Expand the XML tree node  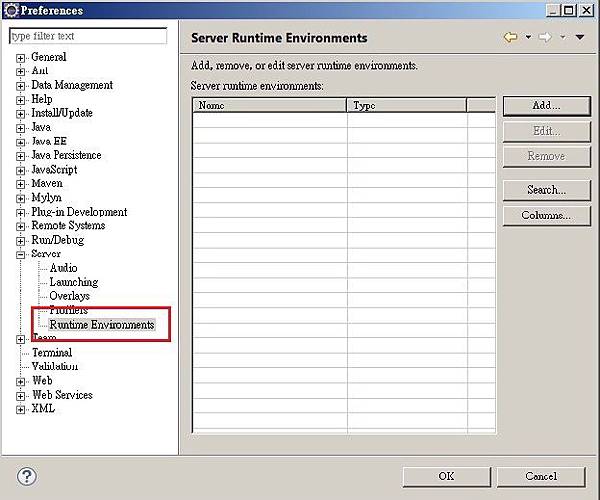[20, 409]
